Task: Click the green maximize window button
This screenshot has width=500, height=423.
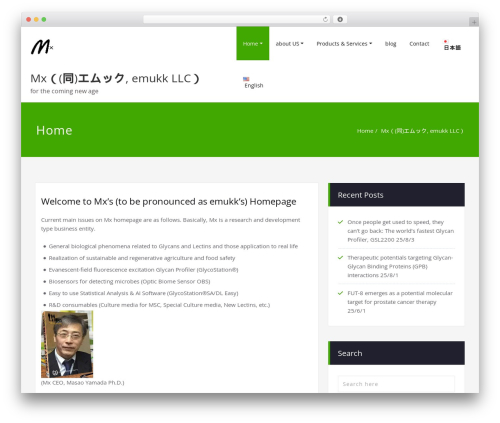Action: tap(44, 19)
